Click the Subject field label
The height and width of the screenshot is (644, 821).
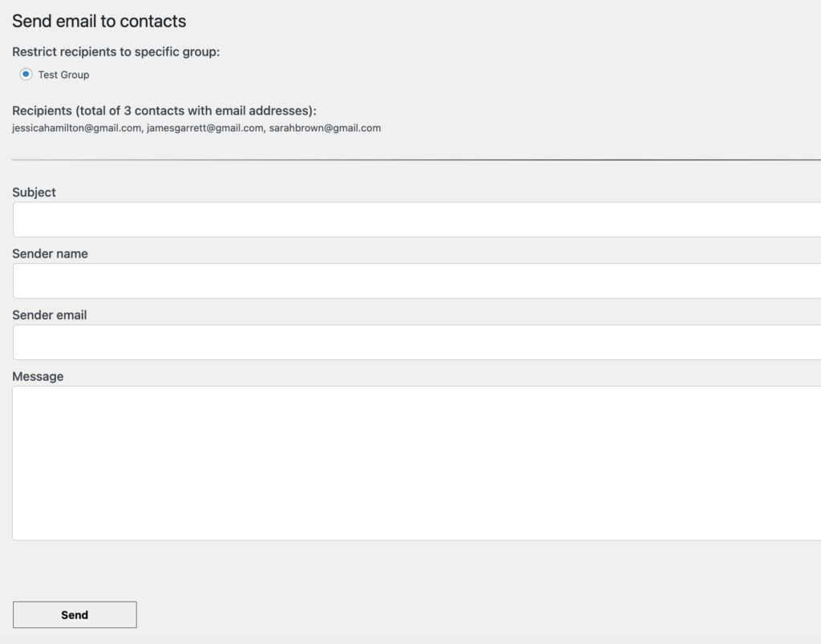click(34, 192)
